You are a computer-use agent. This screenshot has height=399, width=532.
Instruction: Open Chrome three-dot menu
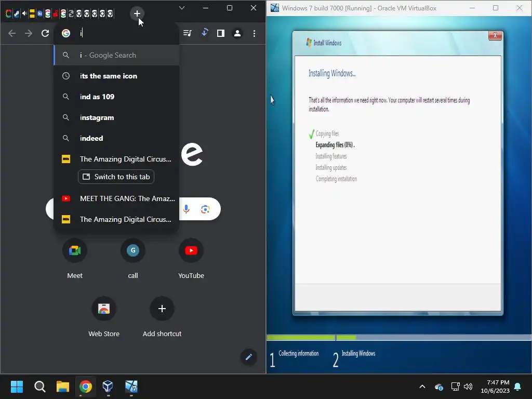point(254,33)
